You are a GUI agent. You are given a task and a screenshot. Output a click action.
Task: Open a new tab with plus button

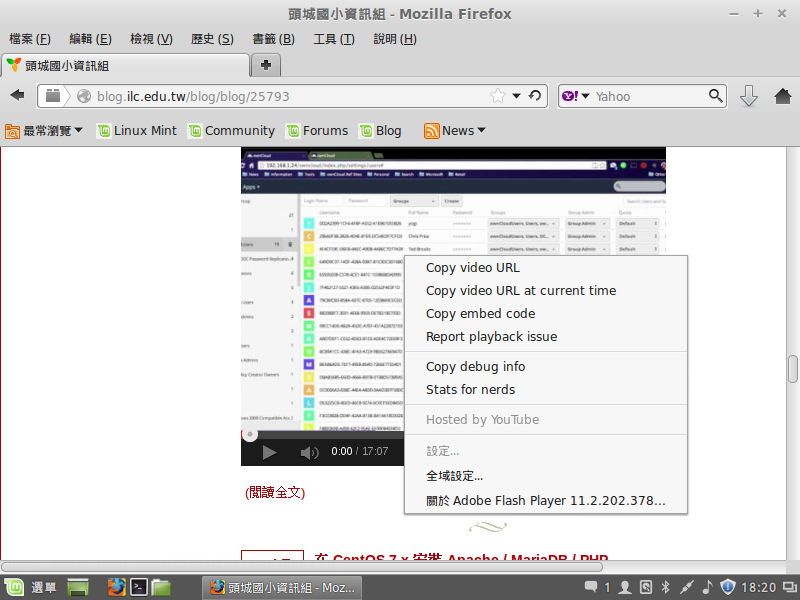click(266, 65)
